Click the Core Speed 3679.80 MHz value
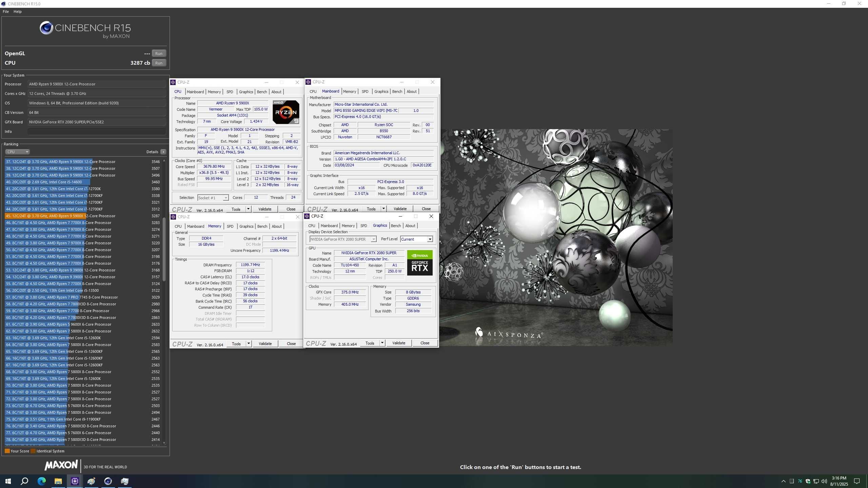868x488 pixels. (214, 167)
